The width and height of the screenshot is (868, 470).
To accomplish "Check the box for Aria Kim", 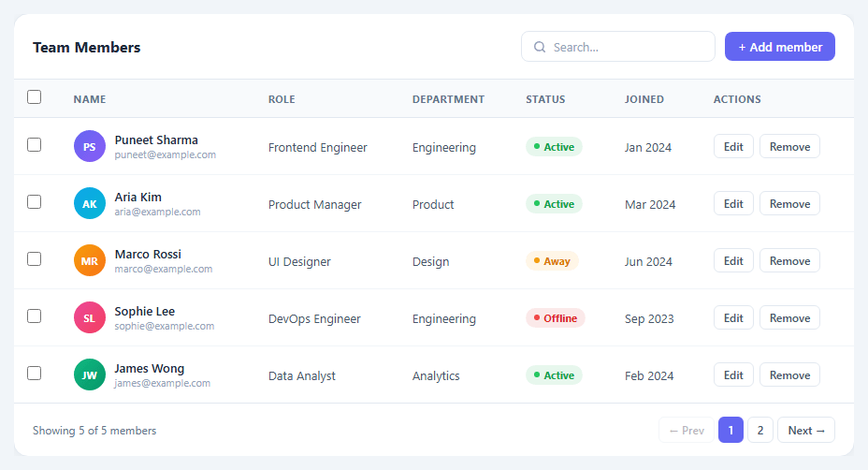I will click(35, 201).
